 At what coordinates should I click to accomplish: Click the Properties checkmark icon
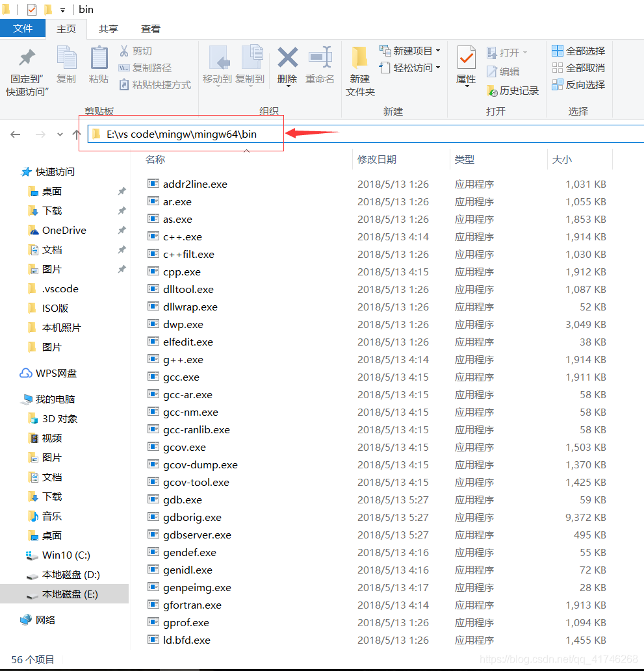pos(467,57)
